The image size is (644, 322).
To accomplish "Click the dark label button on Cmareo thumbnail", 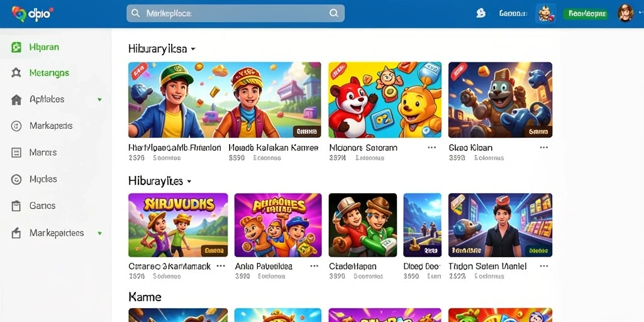I will (x=214, y=250).
